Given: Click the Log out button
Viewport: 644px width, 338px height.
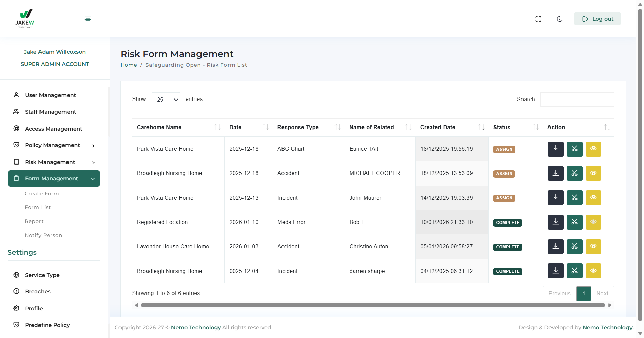Looking at the screenshot, I should 597,19.
